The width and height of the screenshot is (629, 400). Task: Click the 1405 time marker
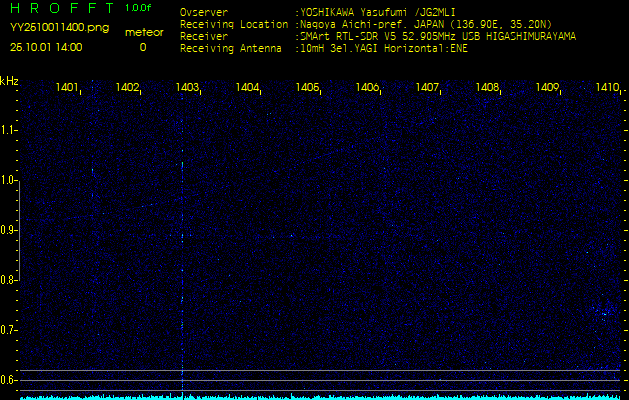click(307, 87)
